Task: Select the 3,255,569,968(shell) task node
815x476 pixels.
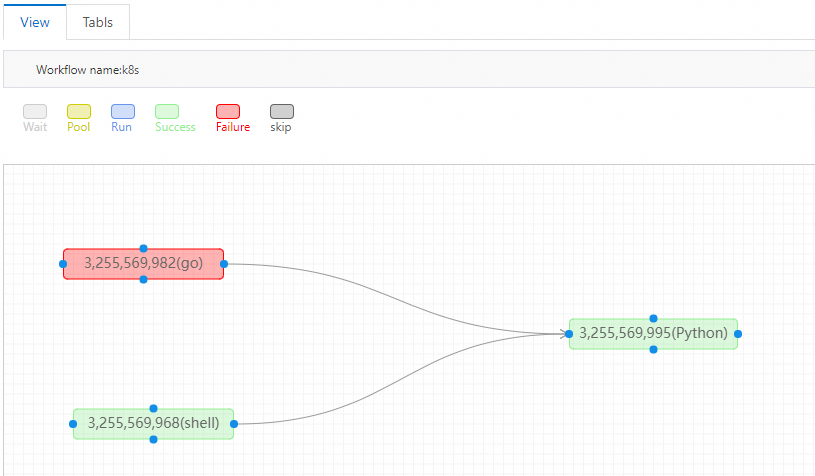Action: point(153,424)
